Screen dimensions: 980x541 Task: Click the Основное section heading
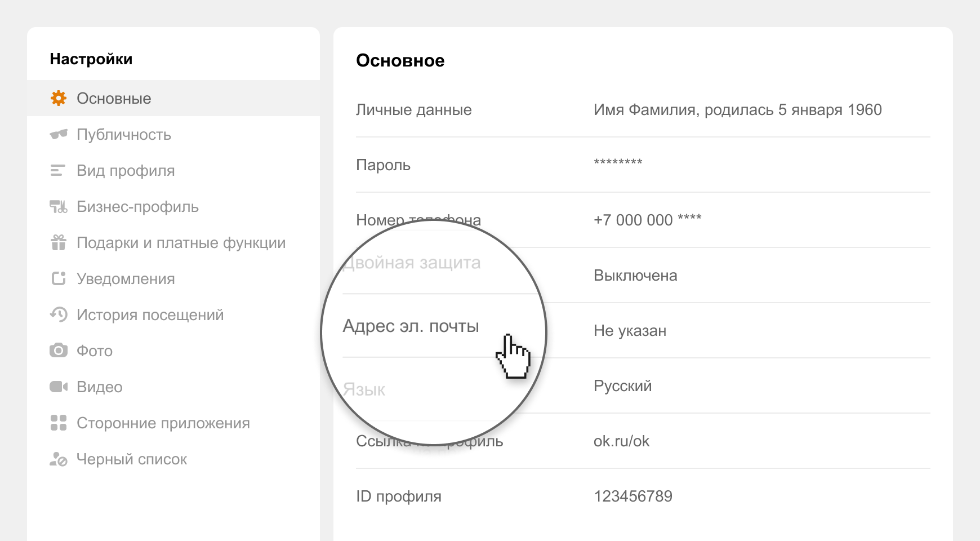400,60
